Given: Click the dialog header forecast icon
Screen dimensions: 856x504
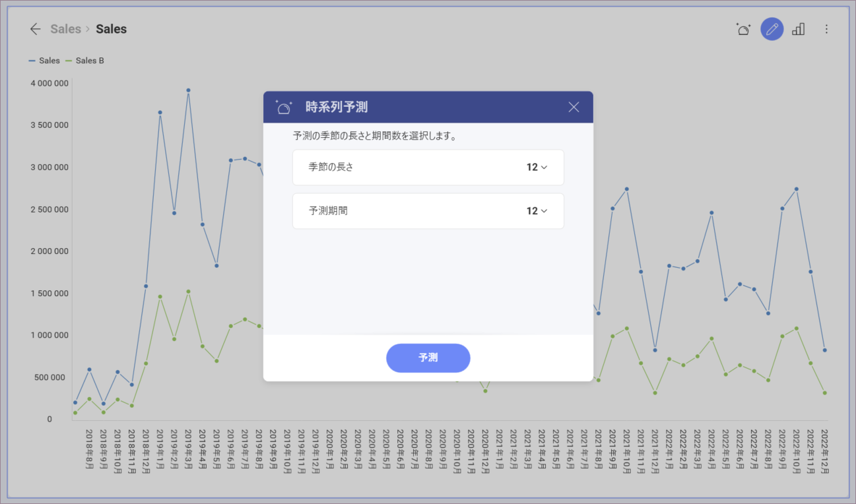Looking at the screenshot, I should point(284,107).
